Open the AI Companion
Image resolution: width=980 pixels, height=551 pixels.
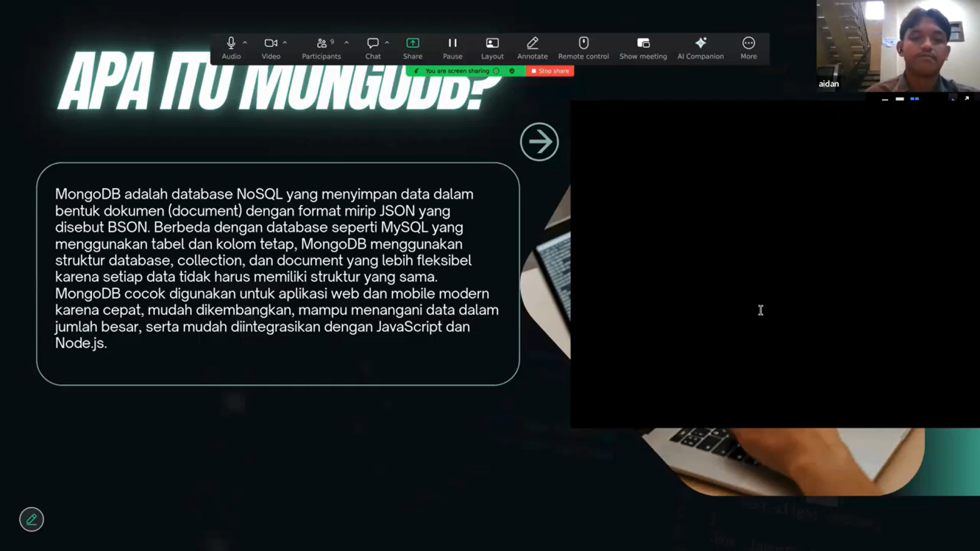pyautogui.click(x=701, y=44)
